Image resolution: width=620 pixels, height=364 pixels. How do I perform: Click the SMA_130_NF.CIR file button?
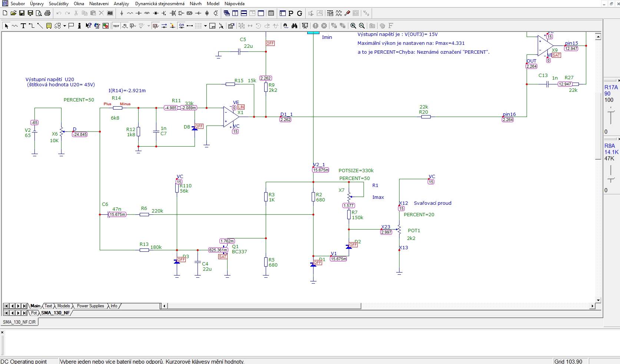[19, 322]
